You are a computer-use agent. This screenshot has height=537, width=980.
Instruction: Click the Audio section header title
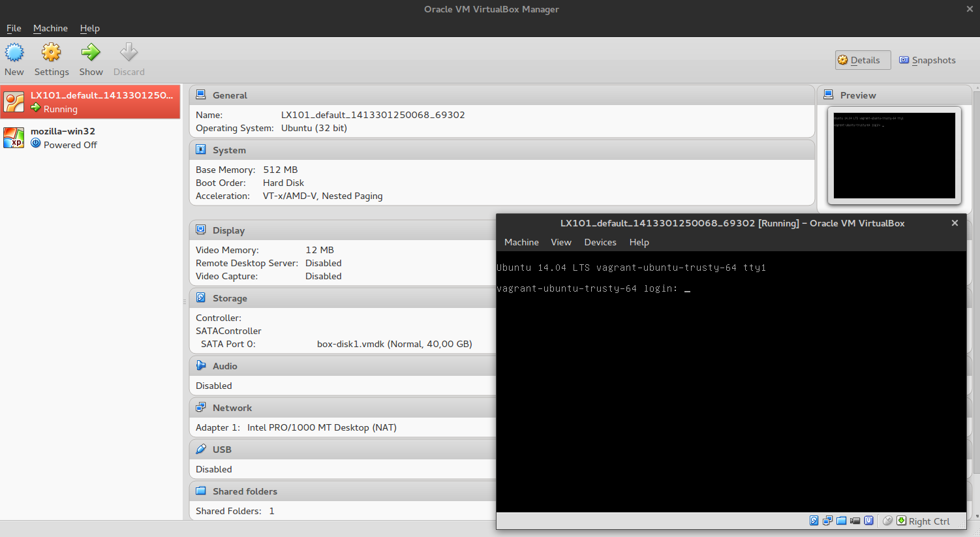pos(225,366)
